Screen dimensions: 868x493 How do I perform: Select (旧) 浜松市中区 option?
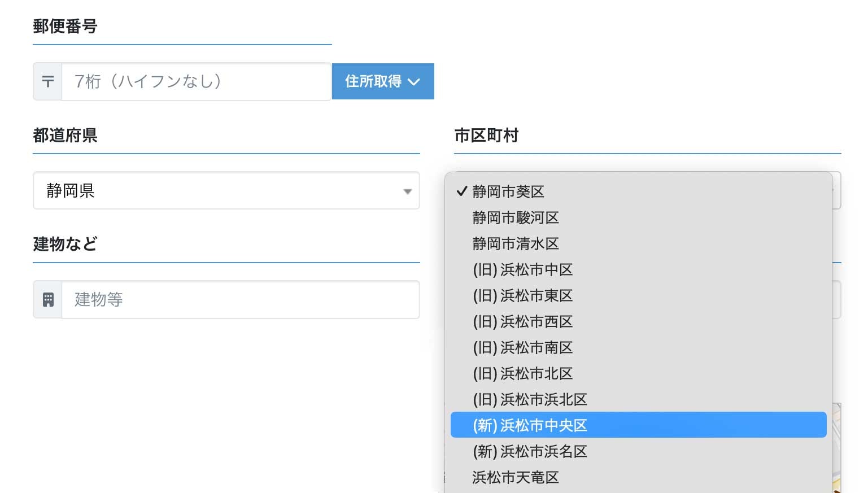click(x=639, y=269)
